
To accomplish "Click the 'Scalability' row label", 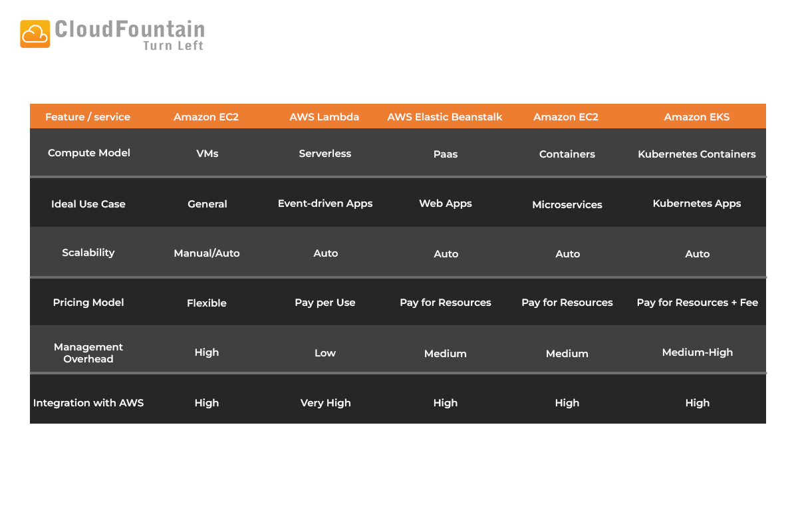I will click(88, 252).
